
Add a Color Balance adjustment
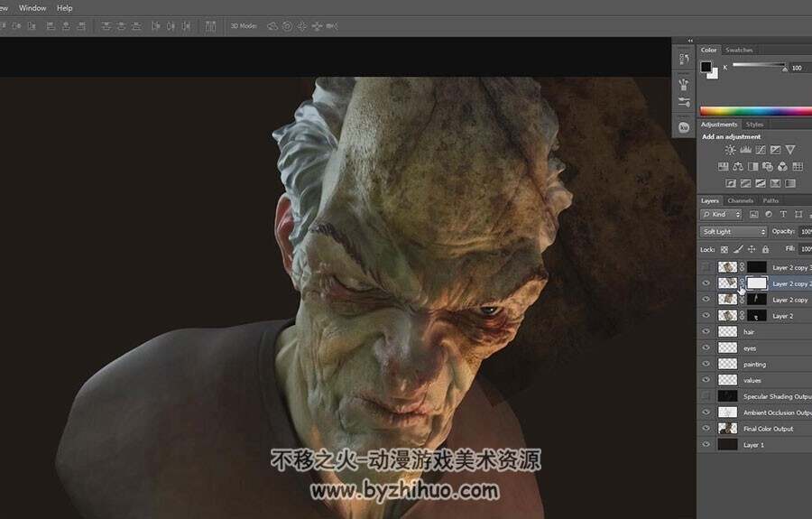tap(738, 167)
